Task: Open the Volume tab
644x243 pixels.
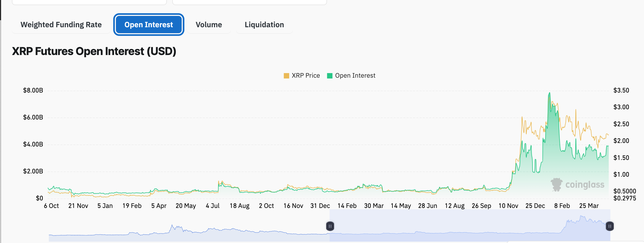Action: 209,25
